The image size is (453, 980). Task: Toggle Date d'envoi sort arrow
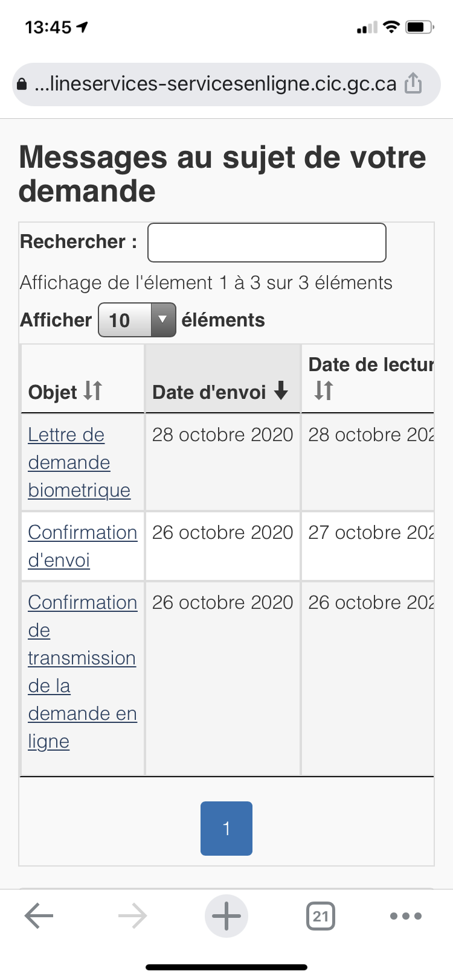[x=281, y=392]
